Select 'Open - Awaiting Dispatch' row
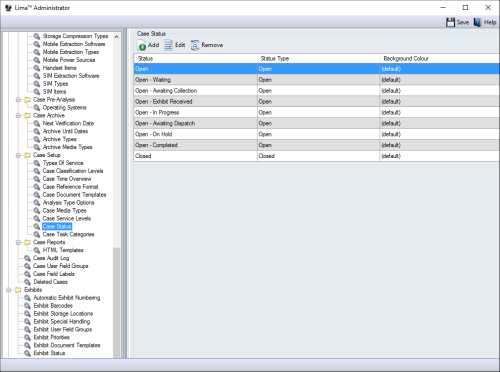Image resolution: width=500 pixels, height=372 pixels. tap(317, 123)
